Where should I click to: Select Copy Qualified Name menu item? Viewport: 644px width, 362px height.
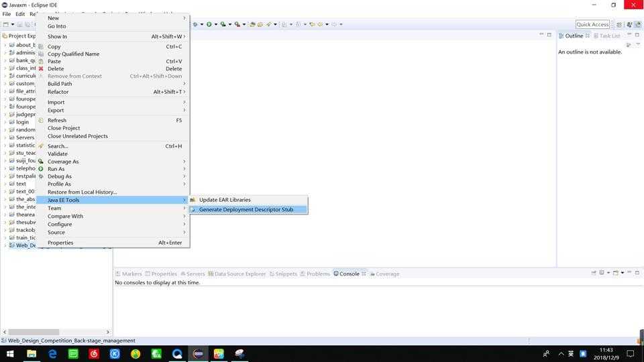click(x=113, y=54)
